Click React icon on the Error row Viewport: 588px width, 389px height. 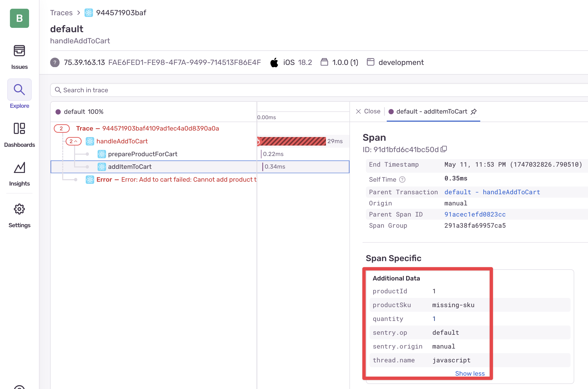coord(90,180)
